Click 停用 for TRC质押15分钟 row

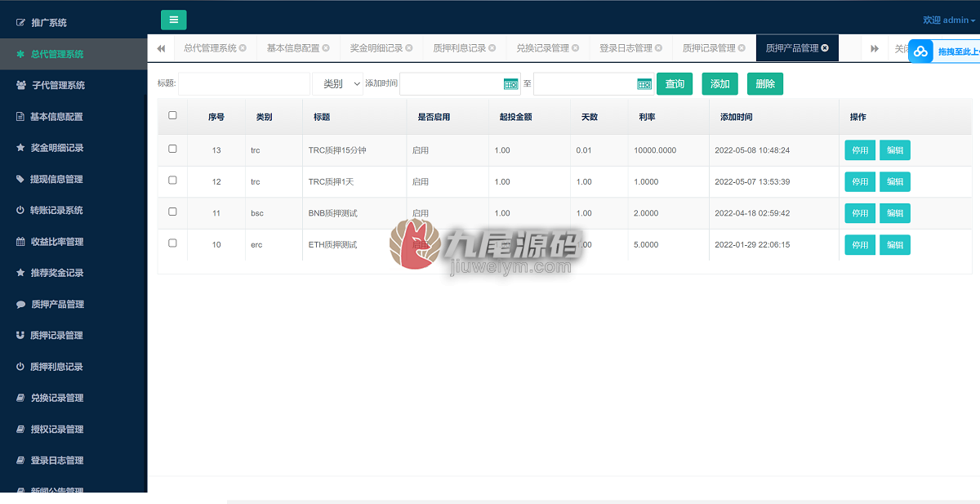click(x=860, y=150)
